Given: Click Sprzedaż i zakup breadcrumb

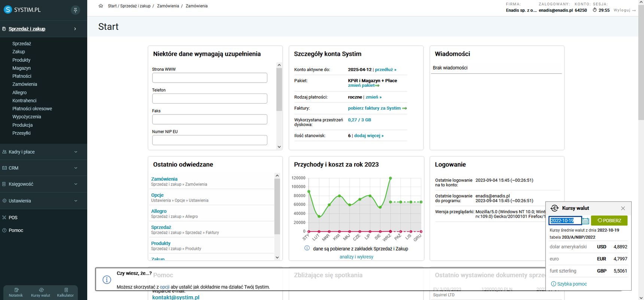Looking at the screenshot, I should 135,6.
